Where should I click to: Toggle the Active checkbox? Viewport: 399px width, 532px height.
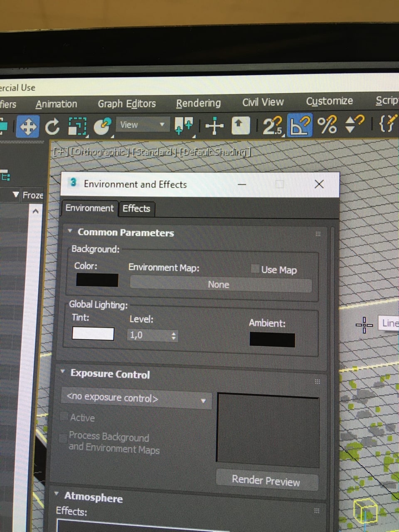64,416
